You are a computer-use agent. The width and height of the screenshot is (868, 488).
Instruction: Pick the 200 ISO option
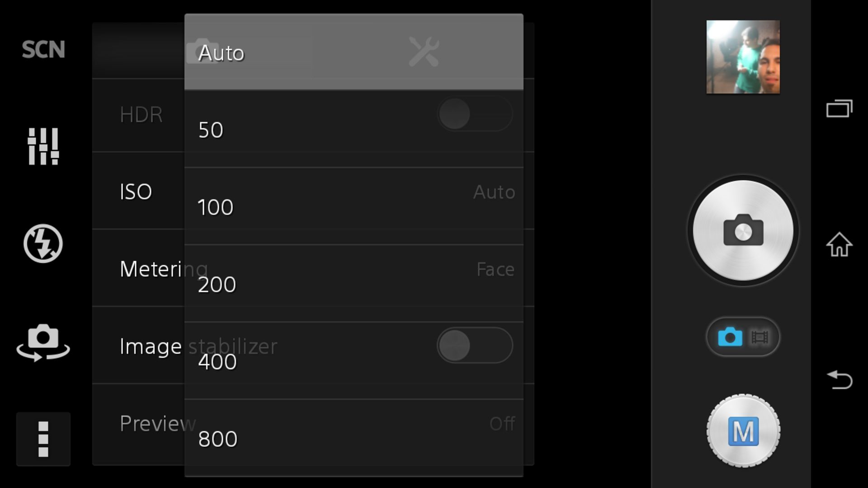[354, 284]
